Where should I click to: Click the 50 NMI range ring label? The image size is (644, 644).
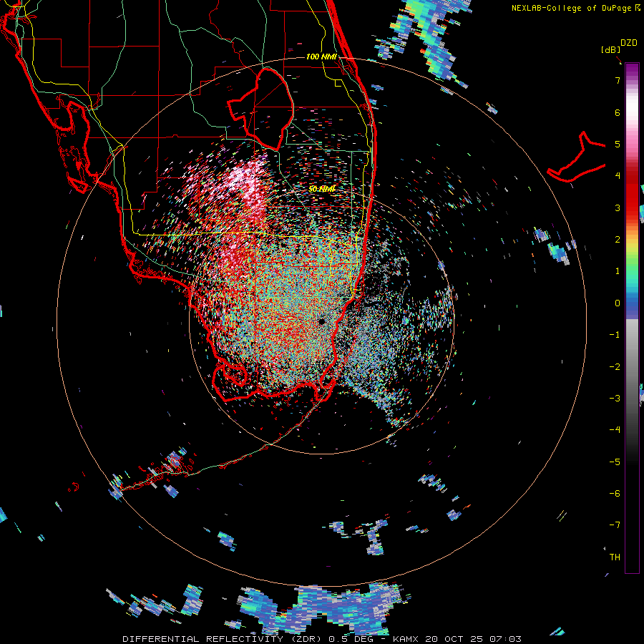click(322, 189)
